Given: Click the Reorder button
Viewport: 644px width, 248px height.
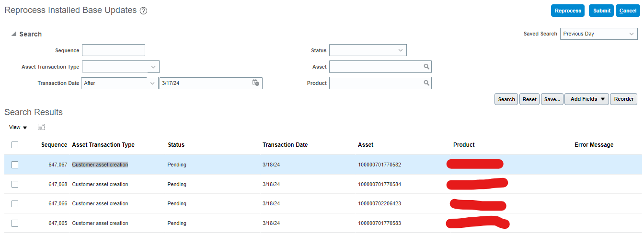Looking at the screenshot, I should tap(624, 99).
